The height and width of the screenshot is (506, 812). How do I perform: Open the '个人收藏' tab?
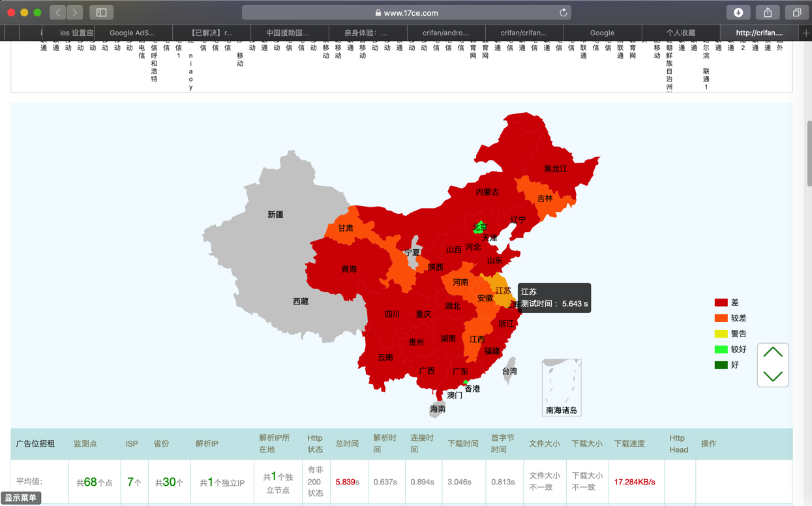pos(681,33)
